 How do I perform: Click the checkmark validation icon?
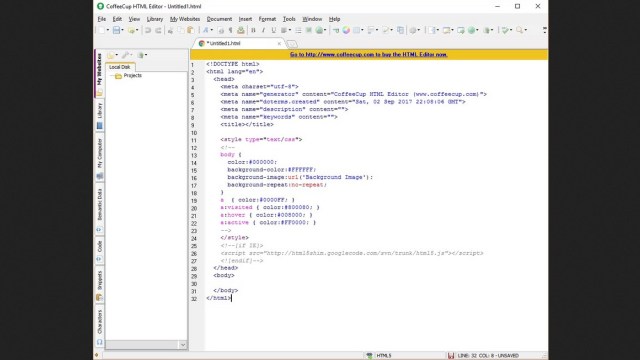[x=505, y=30]
